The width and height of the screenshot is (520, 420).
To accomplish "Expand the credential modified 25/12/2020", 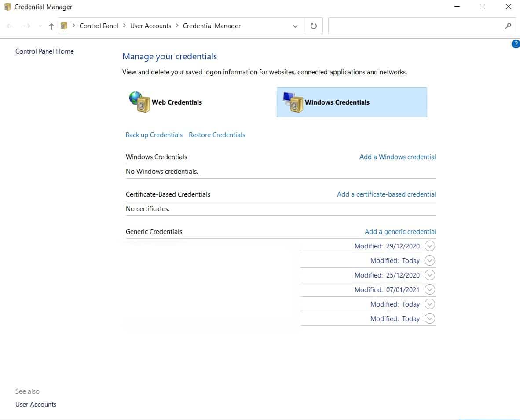I will tap(430, 275).
